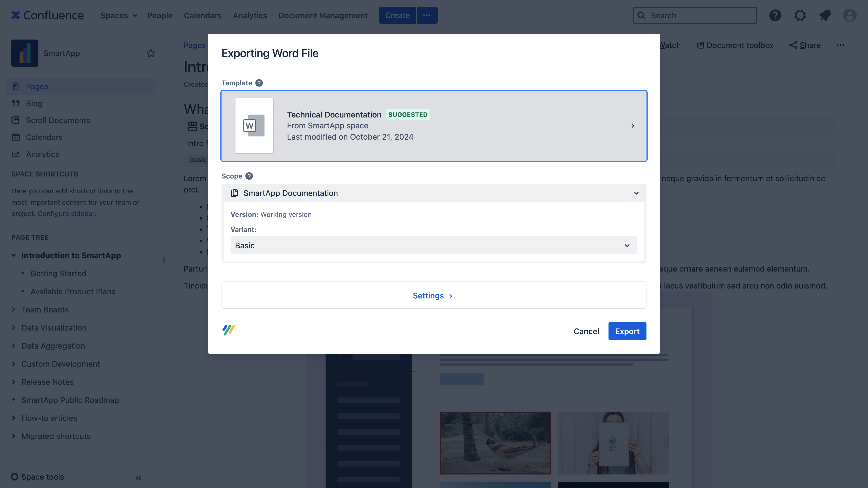
Task: Collapse Introduction to SmartApp tree node
Action: click(14, 255)
